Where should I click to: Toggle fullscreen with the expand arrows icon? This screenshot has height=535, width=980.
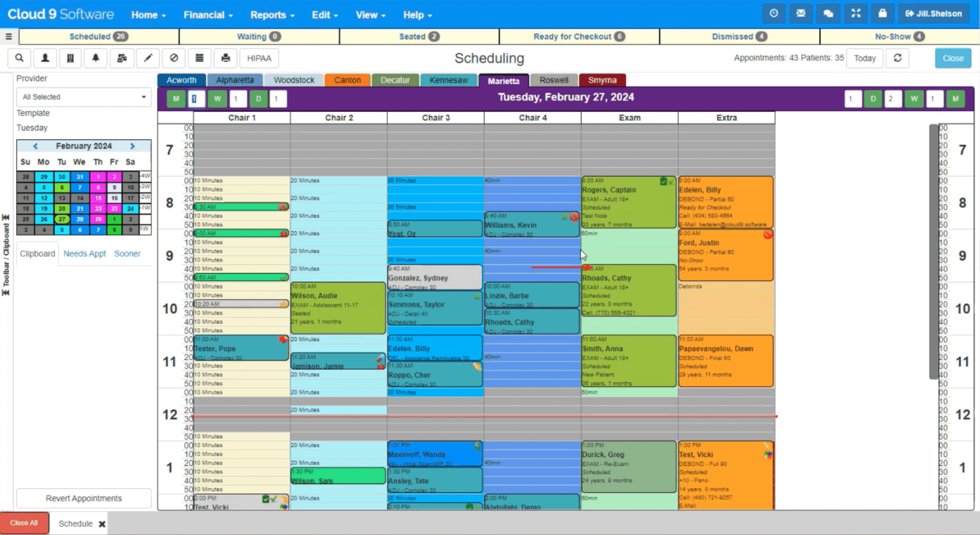[856, 13]
